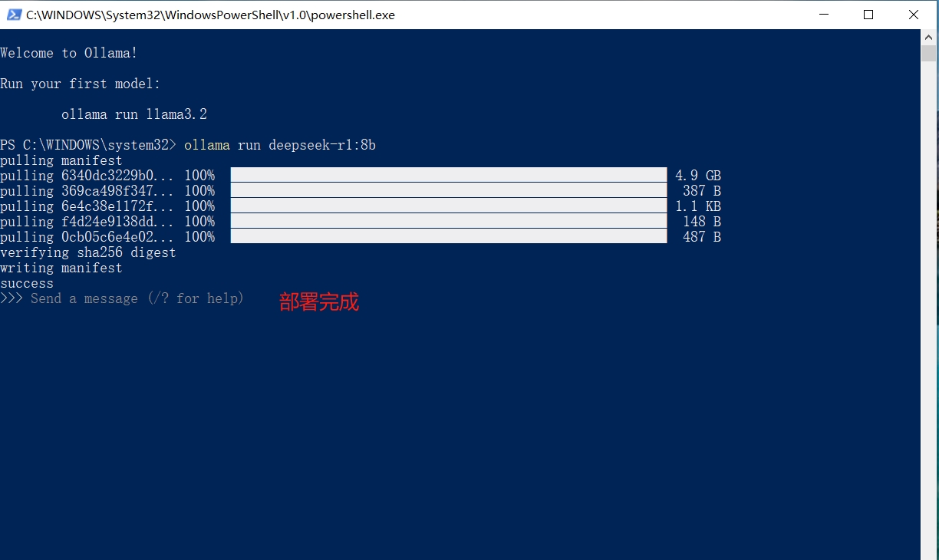The height and width of the screenshot is (560, 939).
Task: Click the 'success' status line
Action: coord(27,283)
